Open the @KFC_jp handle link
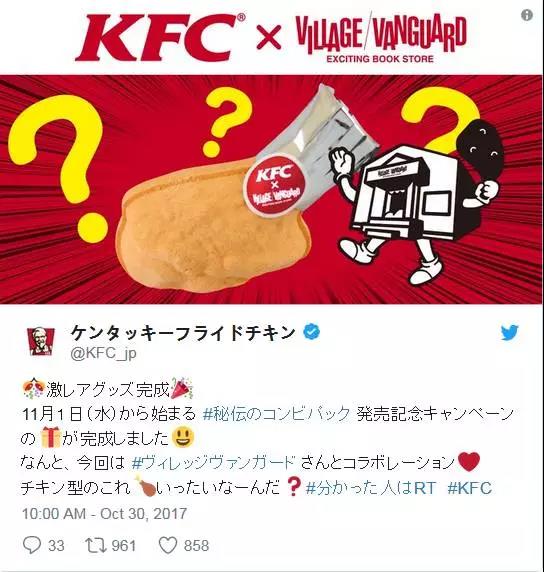Screen dimensions: 544x572 tap(103, 353)
